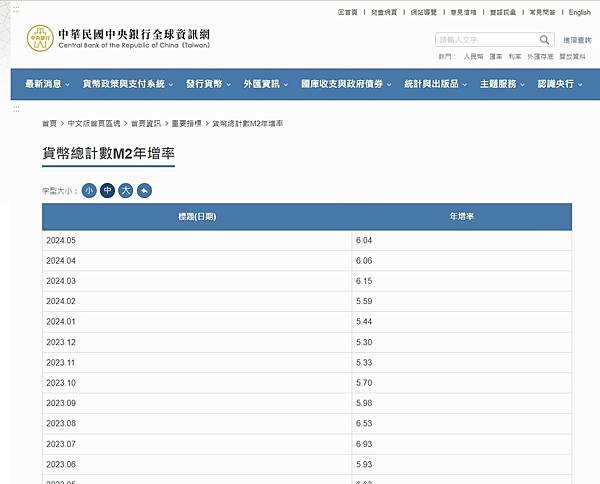
Task: Click the value cell 6.06
Action: [461, 261]
